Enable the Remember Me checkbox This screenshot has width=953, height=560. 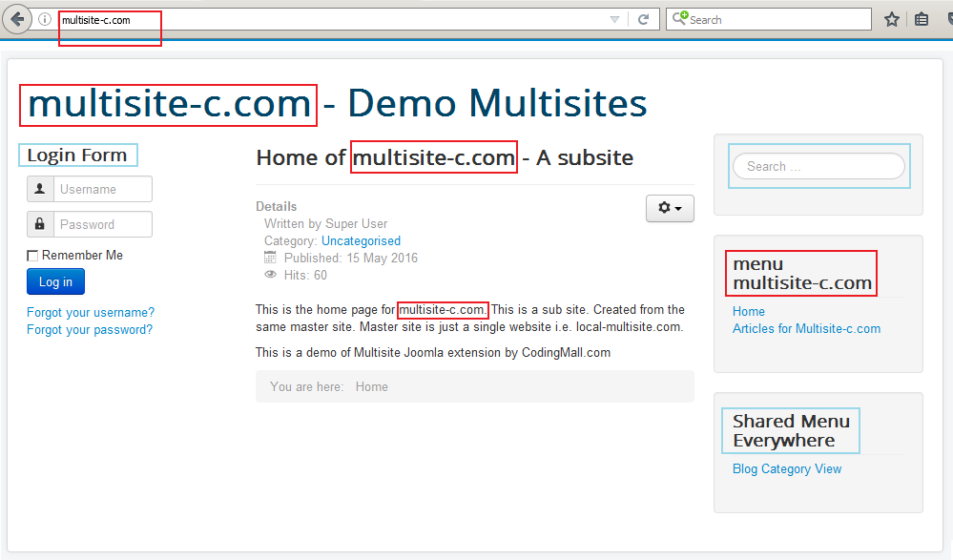tap(32, 256)
